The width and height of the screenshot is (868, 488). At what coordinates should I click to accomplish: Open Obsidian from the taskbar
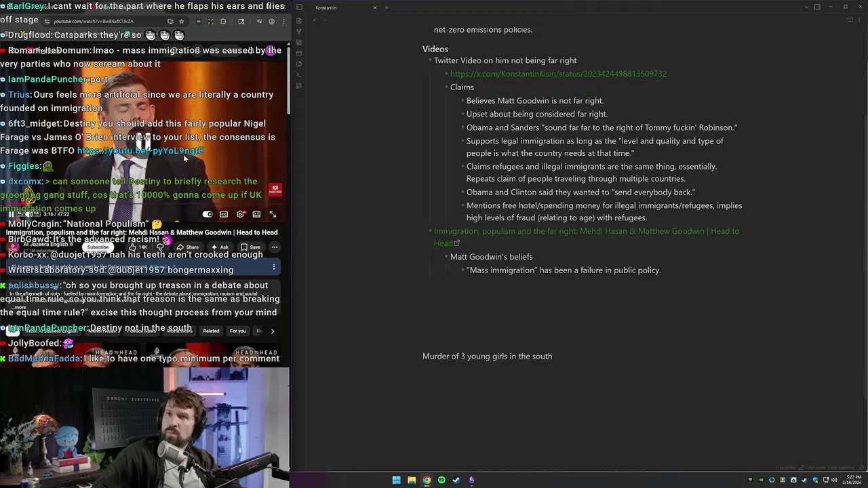(x=471, y=481)
